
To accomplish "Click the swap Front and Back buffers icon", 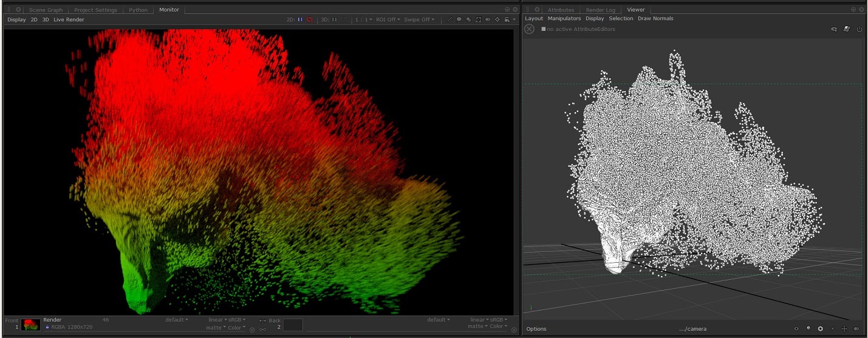I will (x=262, y=320).
